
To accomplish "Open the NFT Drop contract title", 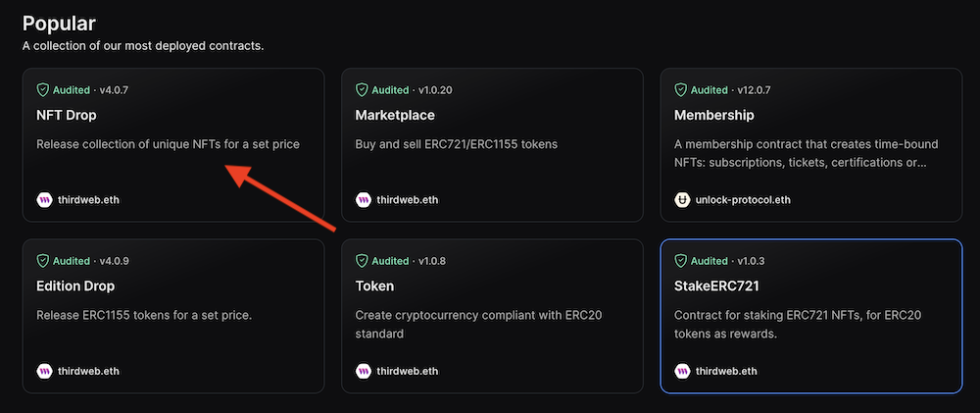I will pyautogui.click(x=68, y=115).
